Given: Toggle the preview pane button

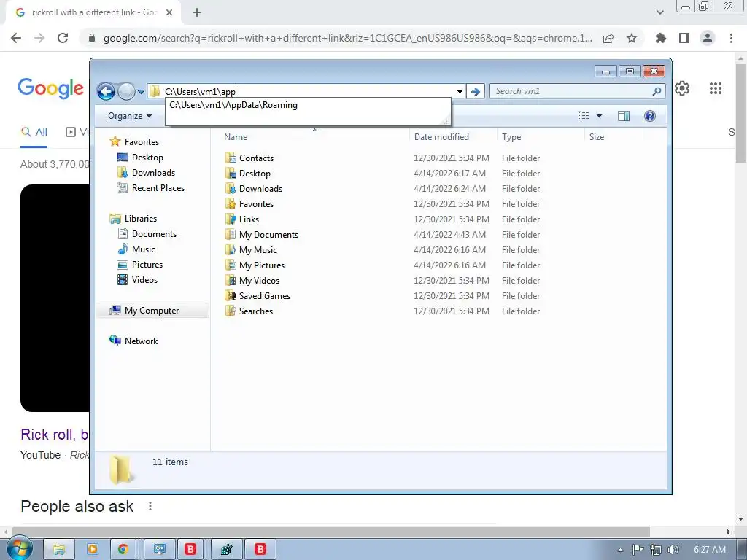Looking at the screenshot, I should (624, 116).
